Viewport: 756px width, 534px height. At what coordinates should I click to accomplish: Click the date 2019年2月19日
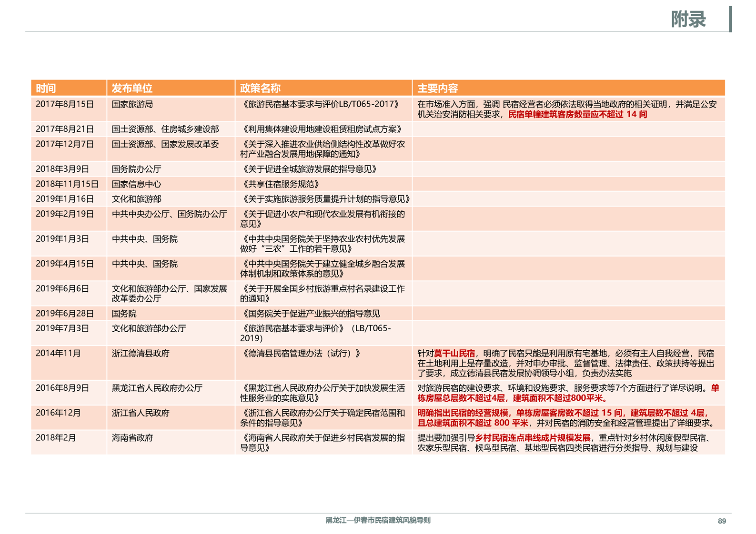(65, 214)
